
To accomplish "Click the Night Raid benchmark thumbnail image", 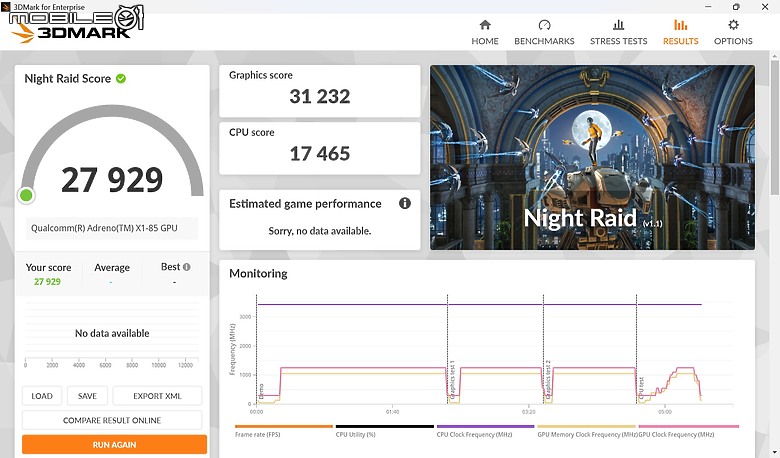I will click(592, 157).
